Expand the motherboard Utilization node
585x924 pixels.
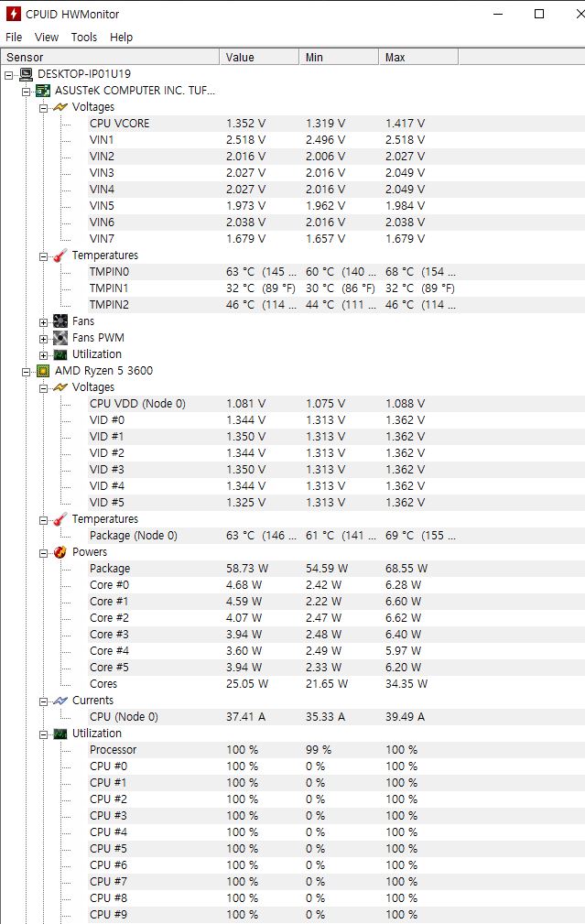(x=44, y=355)
